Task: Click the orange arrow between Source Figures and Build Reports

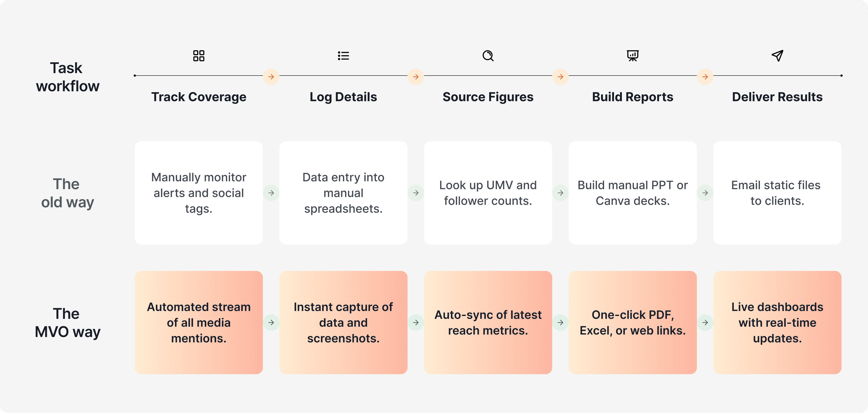Action: [x=560, y=77]
